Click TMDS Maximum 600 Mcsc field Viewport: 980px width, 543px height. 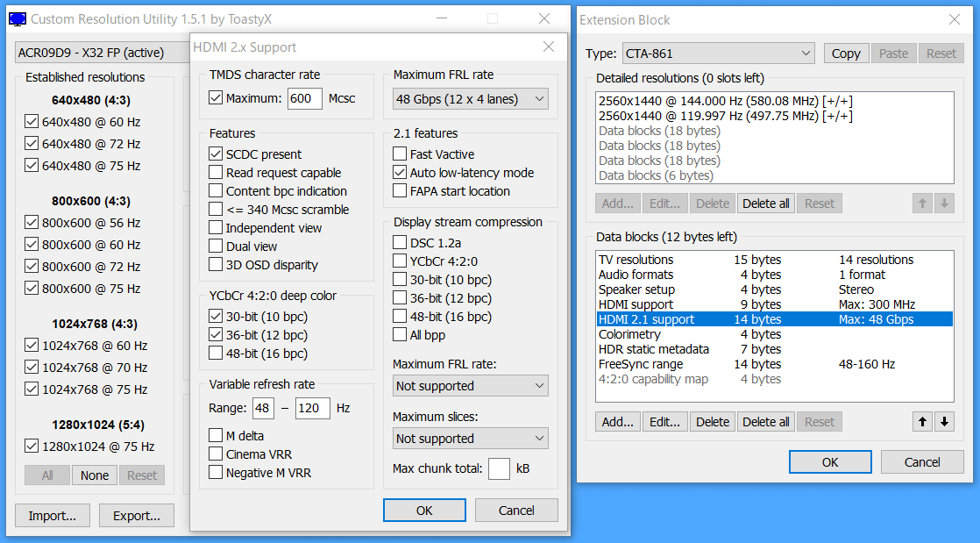pyautogui.click(x=305, y=98)
